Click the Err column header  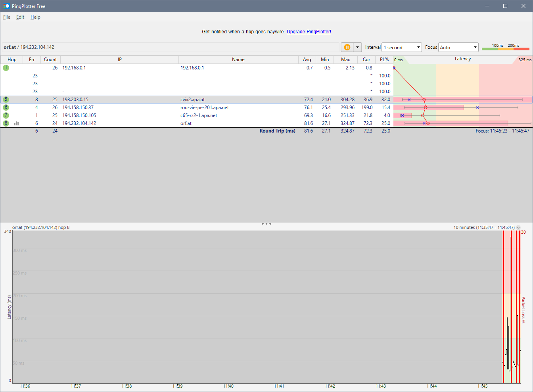[x=32, y=60]
